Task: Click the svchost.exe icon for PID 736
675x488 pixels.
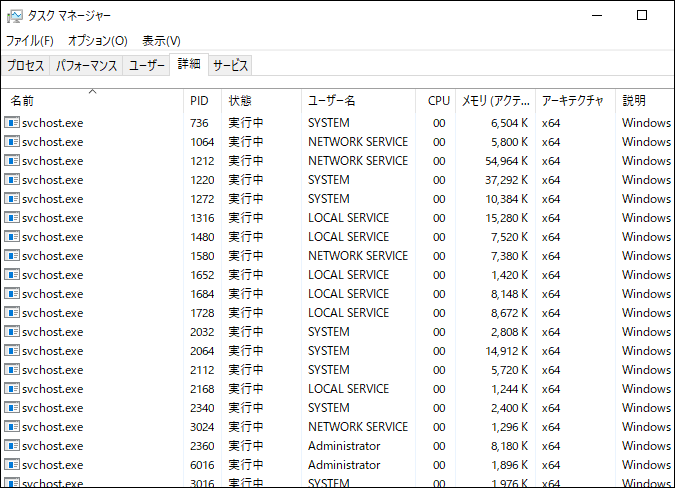Action: click(12, 122)
